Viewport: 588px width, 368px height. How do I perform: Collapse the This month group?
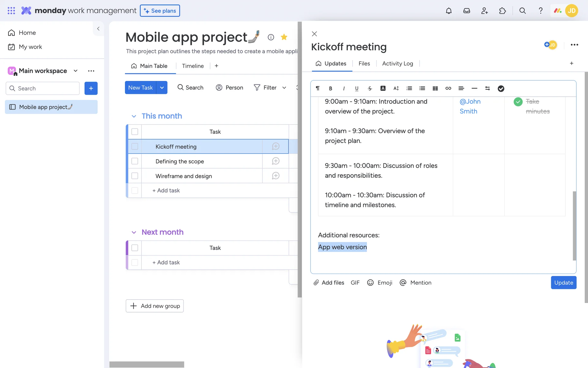[x=134, y=116]
